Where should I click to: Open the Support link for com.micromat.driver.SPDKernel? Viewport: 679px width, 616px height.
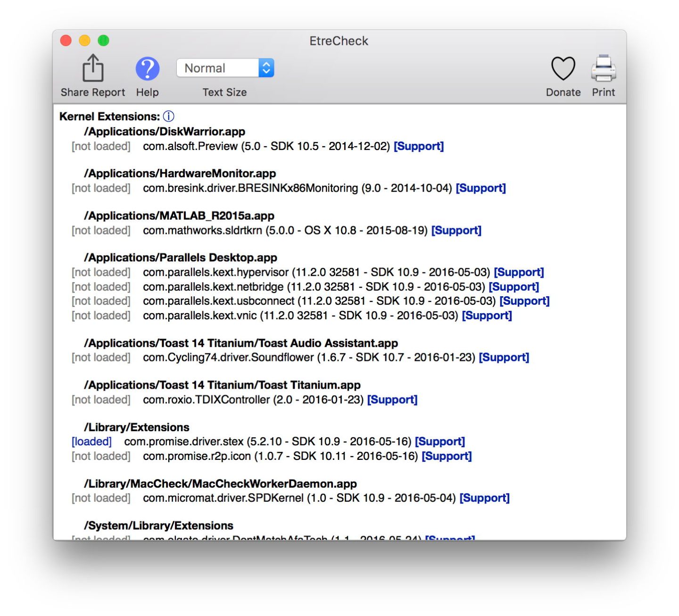(484, 498)
